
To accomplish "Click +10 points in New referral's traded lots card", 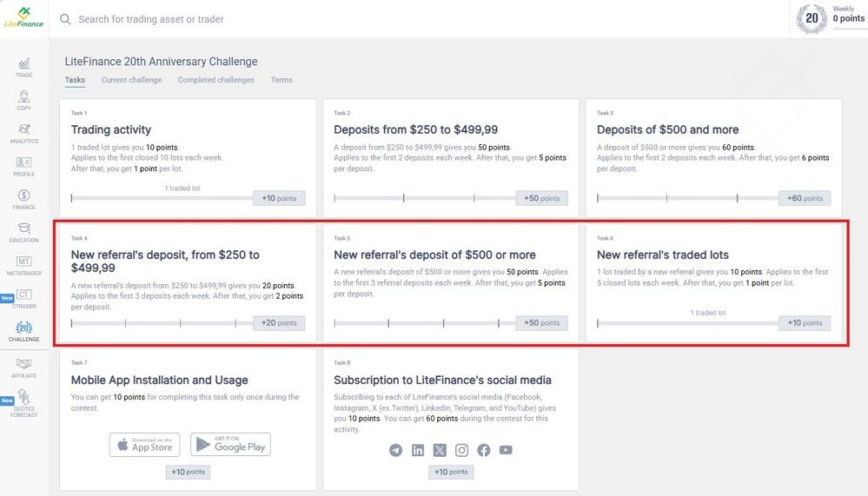I will [805, 323].
